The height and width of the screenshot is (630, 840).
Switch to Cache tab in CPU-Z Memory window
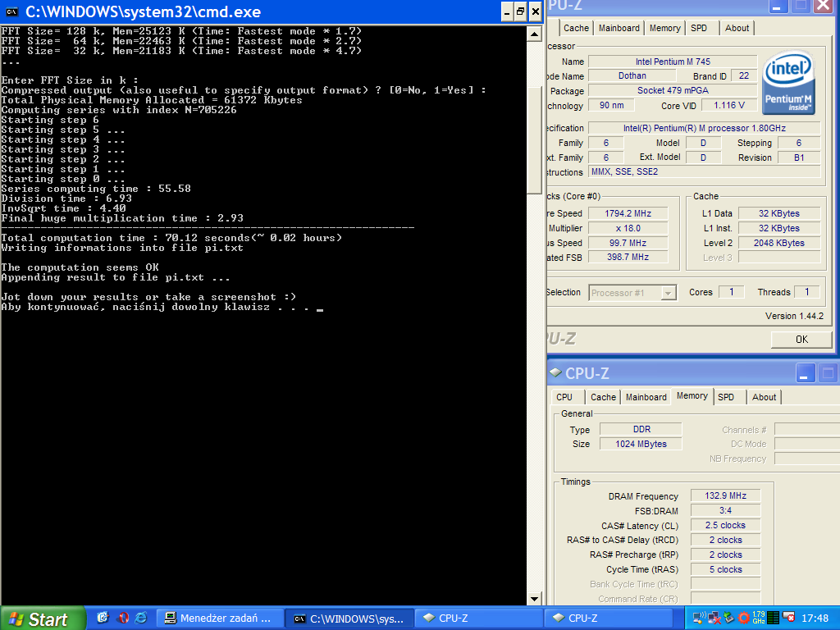[x=603, y=397]
